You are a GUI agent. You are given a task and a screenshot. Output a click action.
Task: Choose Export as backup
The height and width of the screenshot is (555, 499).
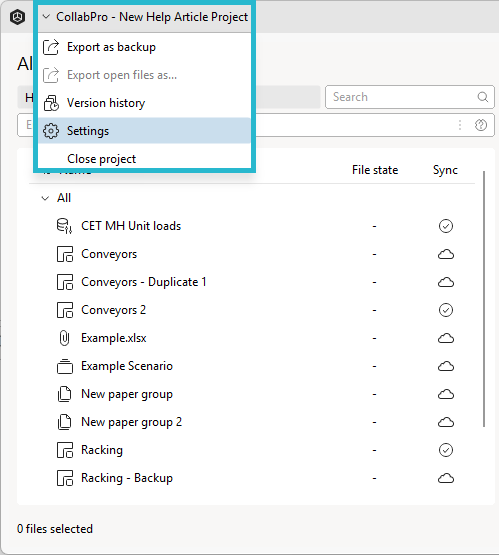[x=144, y=47]
